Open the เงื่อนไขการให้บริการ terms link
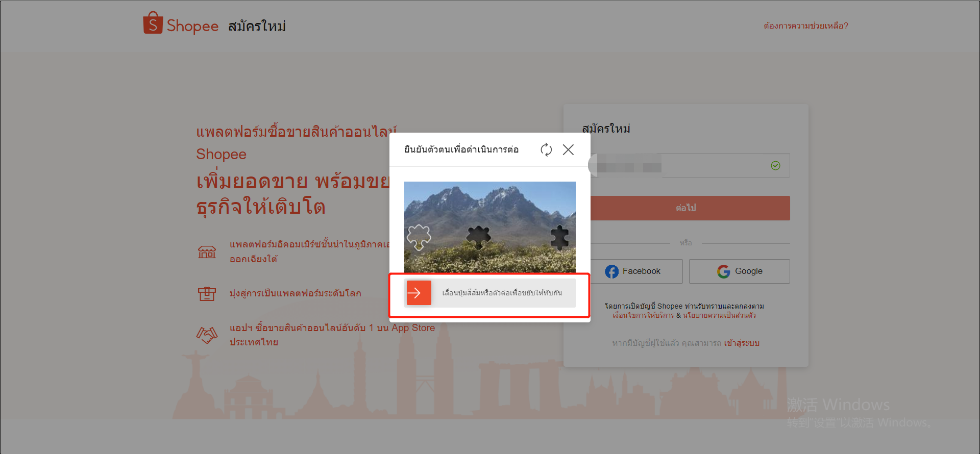The width and height of the screenshot is (980, 454). tap(643, 316)
